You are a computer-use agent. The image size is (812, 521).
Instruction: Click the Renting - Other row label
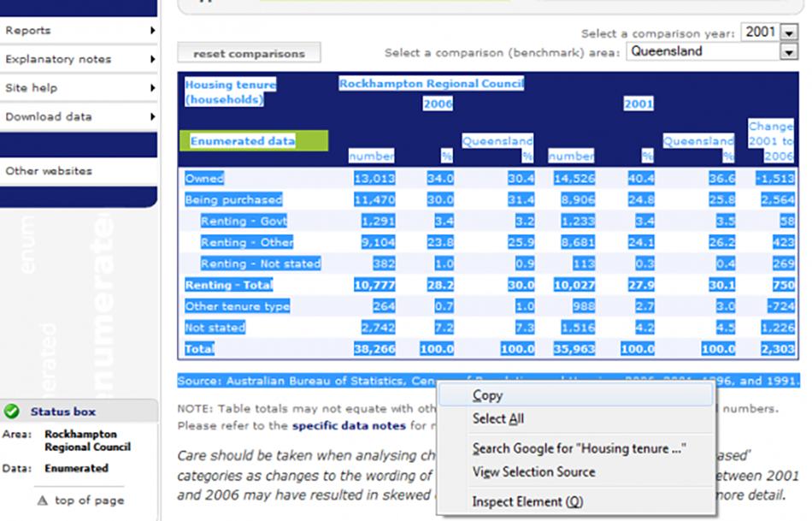click(246, 242)
